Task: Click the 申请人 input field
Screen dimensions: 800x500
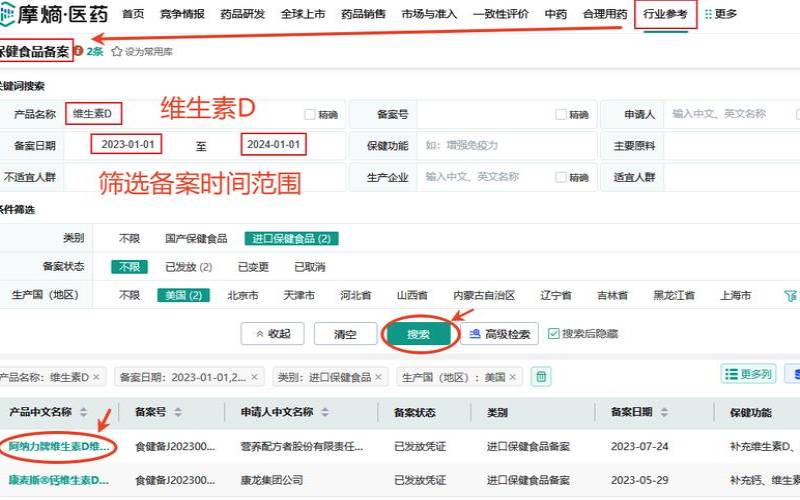Action: click(731, 114)
